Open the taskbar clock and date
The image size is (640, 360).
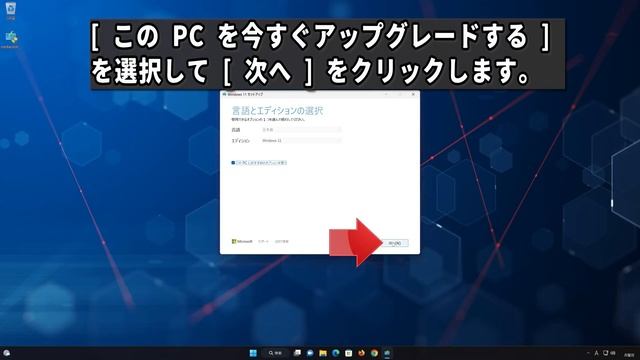pyautogui.click(x=629, y=354)
